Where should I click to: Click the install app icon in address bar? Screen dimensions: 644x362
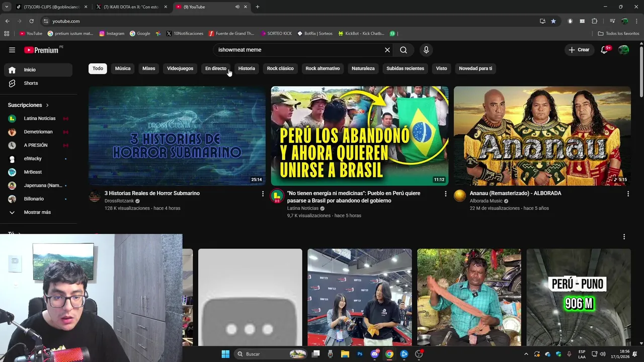click(x=542, y=21)
